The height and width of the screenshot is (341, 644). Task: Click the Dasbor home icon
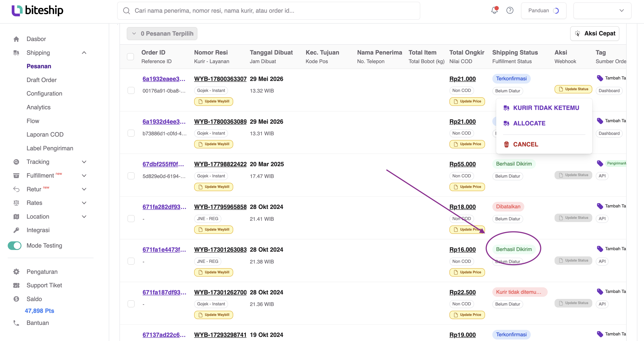coord(16,39)
